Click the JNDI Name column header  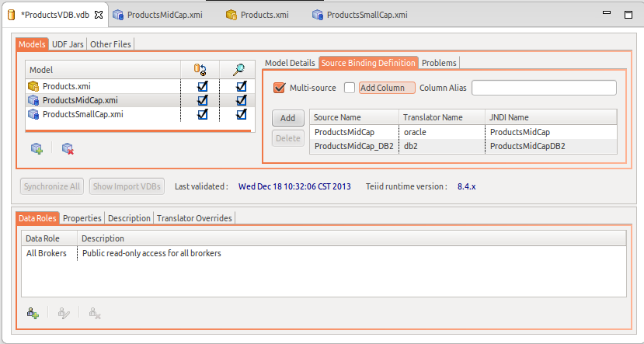pos(552,117)
